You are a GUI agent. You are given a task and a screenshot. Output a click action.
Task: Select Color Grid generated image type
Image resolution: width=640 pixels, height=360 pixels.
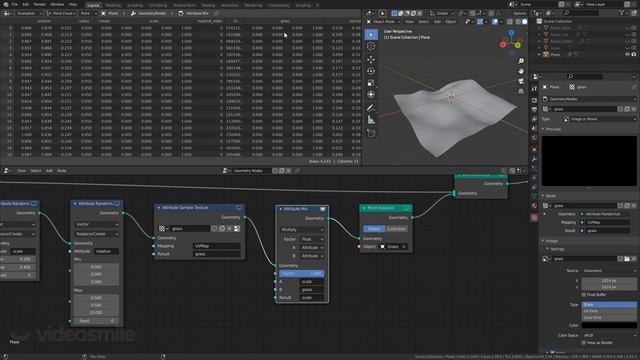click(609, 318)
